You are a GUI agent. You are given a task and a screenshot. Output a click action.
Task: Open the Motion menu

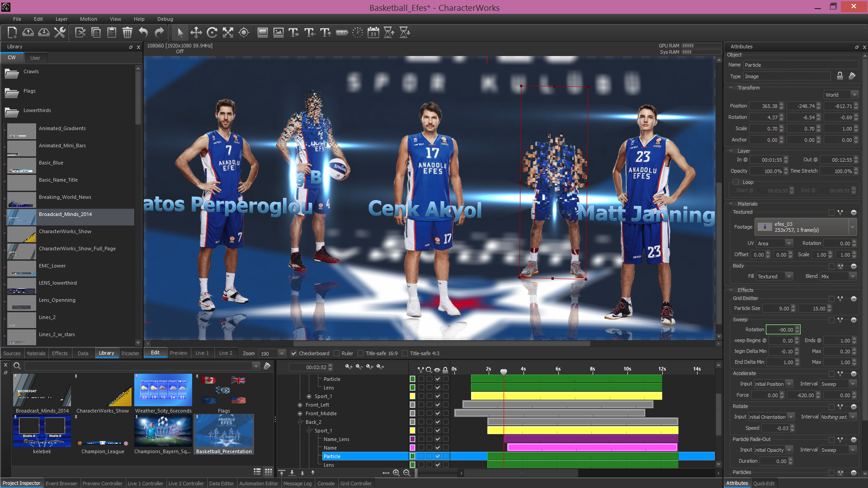88,19
